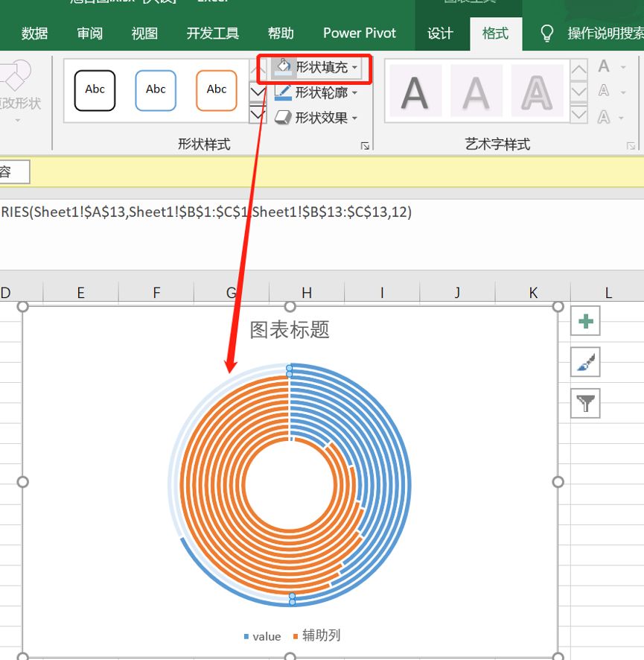Click the 更改形状 button
Viewport: 644px width, 660px height.
[x=19, y=91]
